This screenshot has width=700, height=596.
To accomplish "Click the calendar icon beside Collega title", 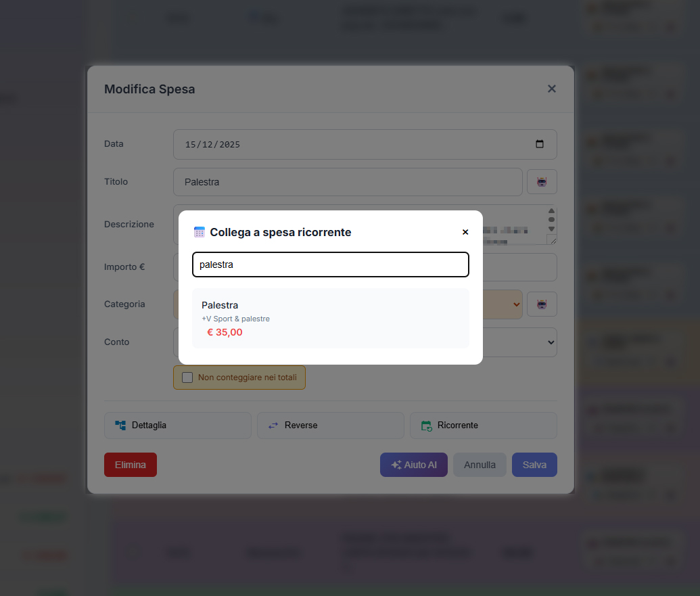I will [x=199, y=232].
